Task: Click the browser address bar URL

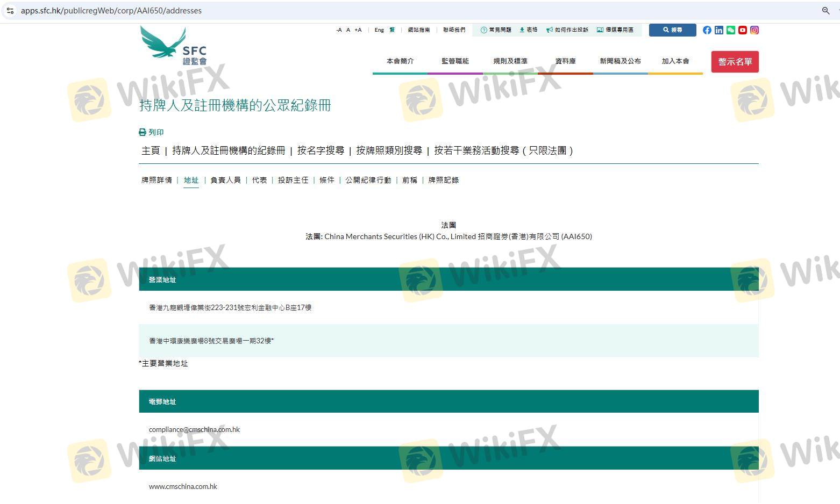Action: coord(111,11)
